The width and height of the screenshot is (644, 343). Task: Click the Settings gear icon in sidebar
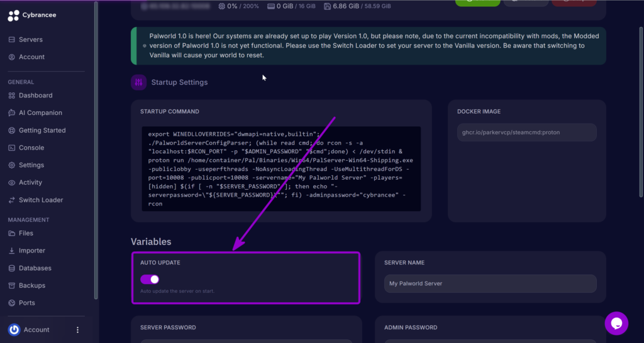tap(11, 165)
